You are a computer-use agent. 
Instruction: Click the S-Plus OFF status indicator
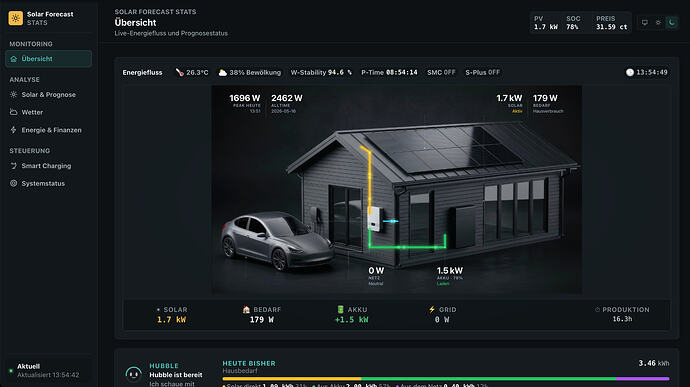[482, 72]
